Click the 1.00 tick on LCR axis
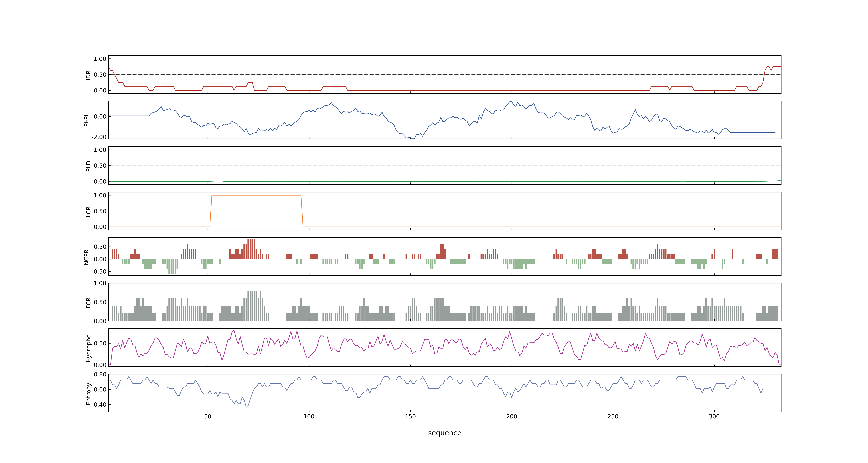This screenshot has height=463, width=868. point(100,195)
